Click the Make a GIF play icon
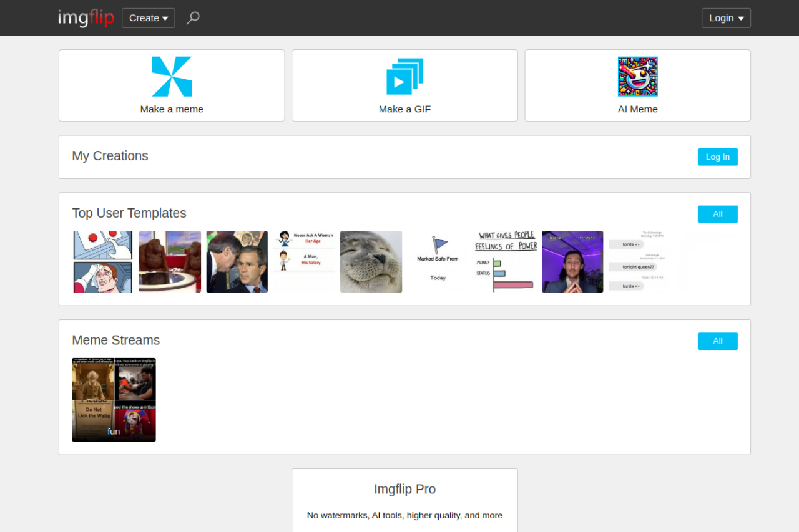Screen dimensions: 799x532 point(404,77)
